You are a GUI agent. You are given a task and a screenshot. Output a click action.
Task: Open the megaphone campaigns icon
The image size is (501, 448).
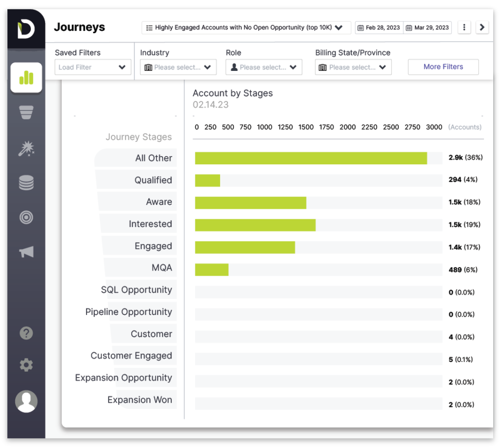pyautogui.click(x=26, y=251)
